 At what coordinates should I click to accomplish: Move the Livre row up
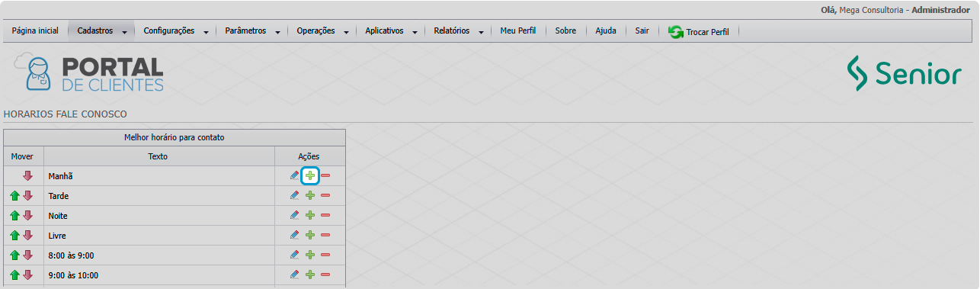[14, 236]
